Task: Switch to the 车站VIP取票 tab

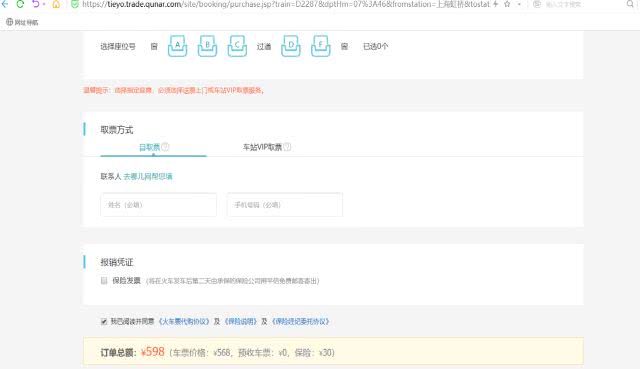Action: pyautogui.click(x=267, y=147)
